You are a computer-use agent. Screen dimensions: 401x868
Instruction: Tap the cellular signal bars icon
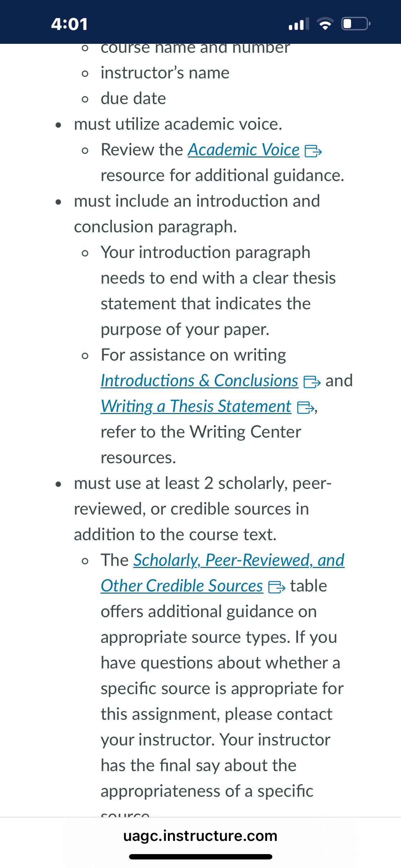[299, 24]
